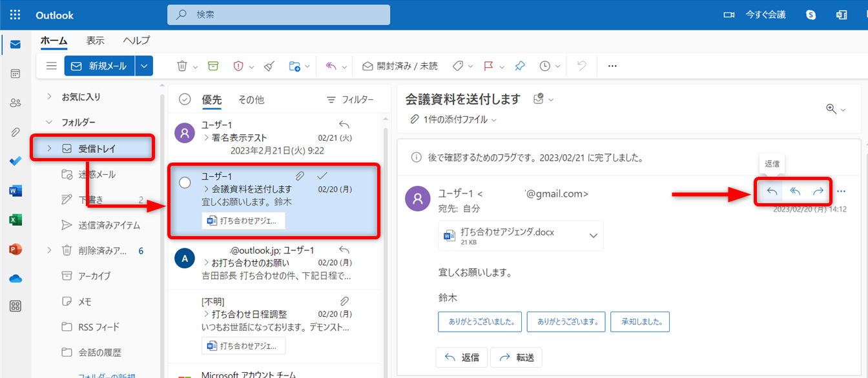Screen dimensions: 868x378
Task: Expand the 打ち合わせアジェンダ.docx attachment options
Action: tap(594, 235)
